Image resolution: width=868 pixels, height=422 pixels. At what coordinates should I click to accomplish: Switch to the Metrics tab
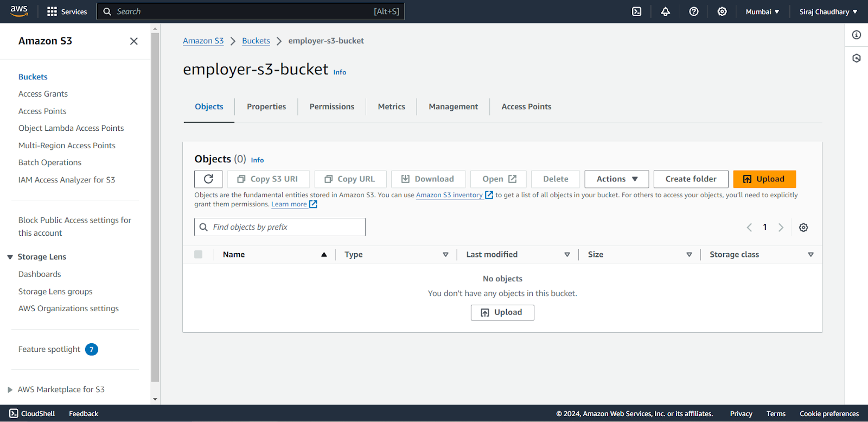coord(392,107)
